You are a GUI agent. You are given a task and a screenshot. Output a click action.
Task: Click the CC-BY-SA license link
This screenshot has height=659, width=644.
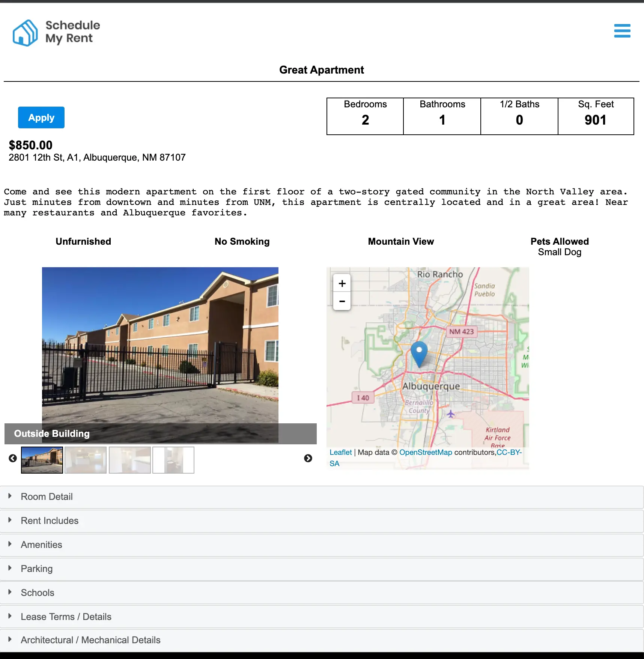(509, 452)
